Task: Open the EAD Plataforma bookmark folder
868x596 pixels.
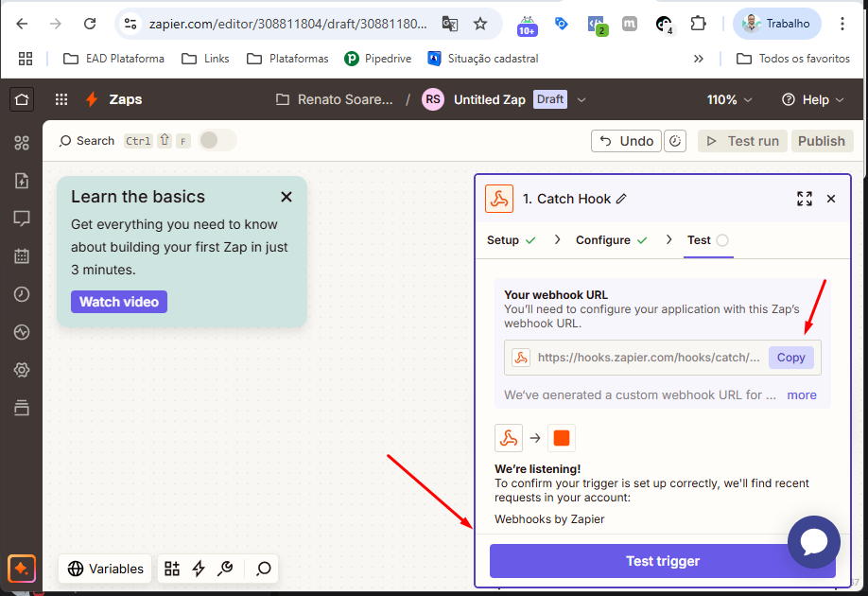Action: [113, 59]
